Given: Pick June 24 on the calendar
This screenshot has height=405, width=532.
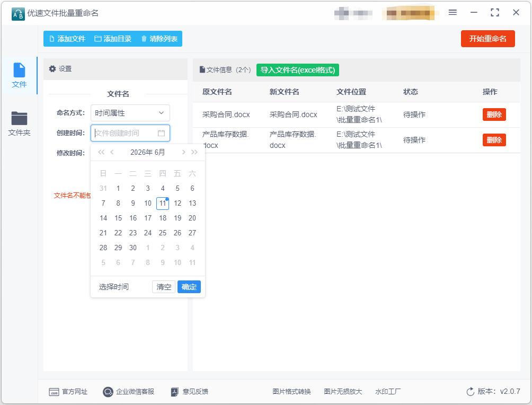Looking at the screenshot, I should point(148,233).
